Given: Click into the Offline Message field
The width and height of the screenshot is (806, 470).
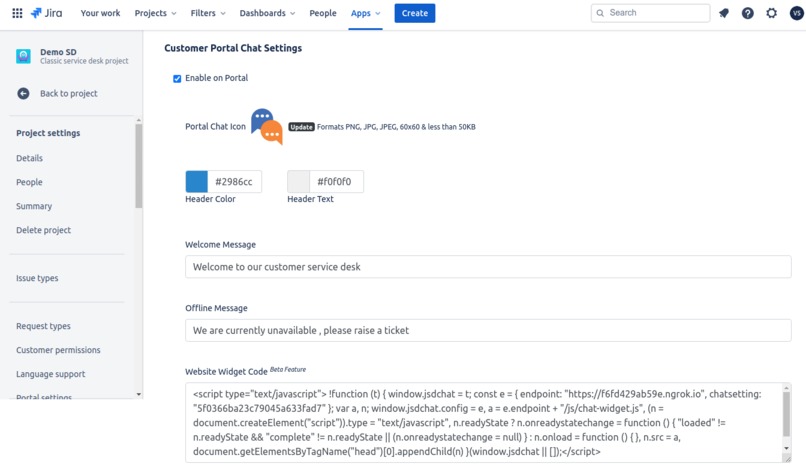Looking at the screenshot, I should tap(488, 330).
